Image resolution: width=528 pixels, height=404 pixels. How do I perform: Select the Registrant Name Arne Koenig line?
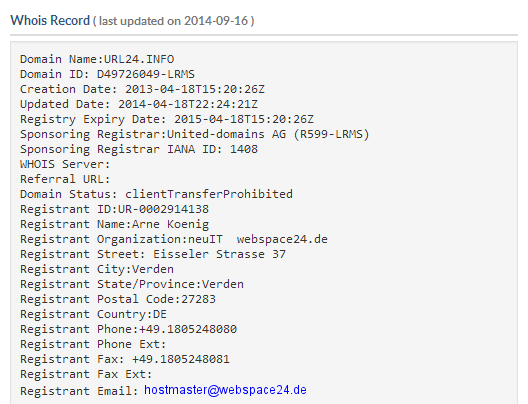pyautogui.click(x=114, y=224)
